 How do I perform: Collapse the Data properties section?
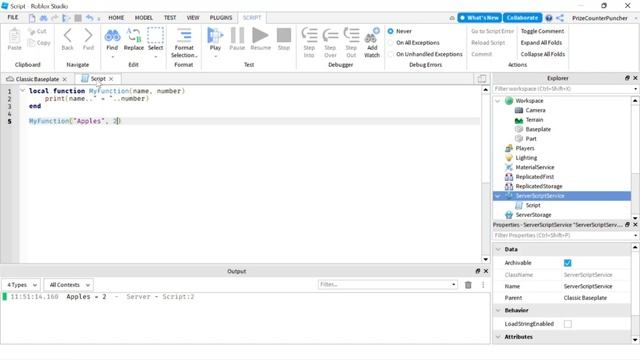(498, 249)
